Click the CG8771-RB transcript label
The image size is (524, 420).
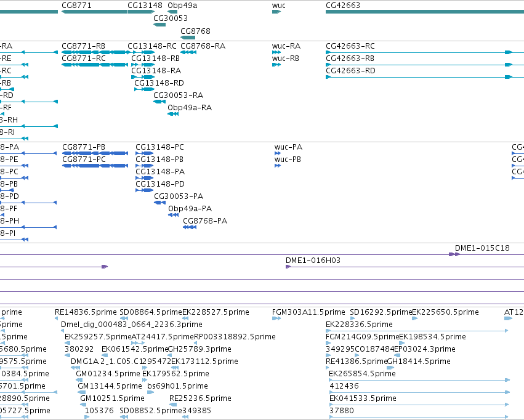[84, 46]
